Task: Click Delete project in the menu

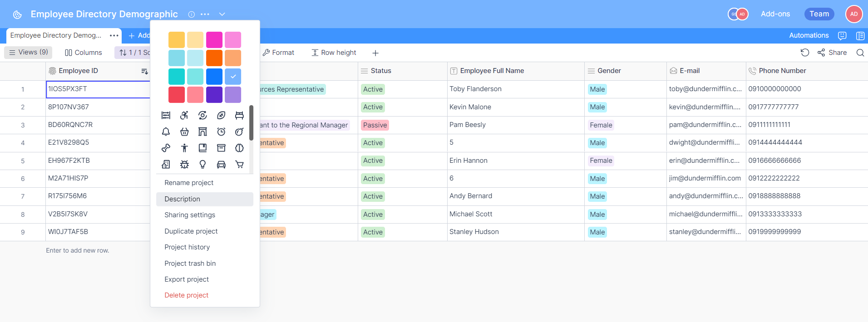Action: [186, 295]
